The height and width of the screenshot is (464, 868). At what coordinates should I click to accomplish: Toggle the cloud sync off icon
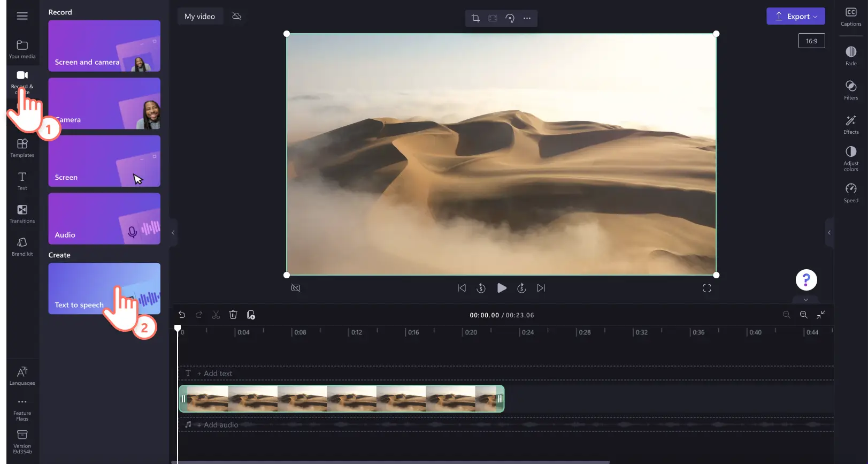click(236, 16)
